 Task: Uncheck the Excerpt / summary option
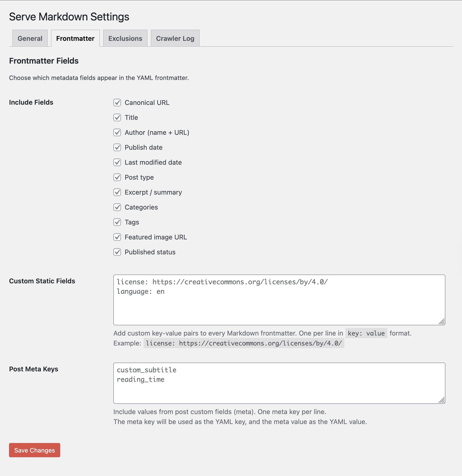pyautogui.click(x=117, y=192)
